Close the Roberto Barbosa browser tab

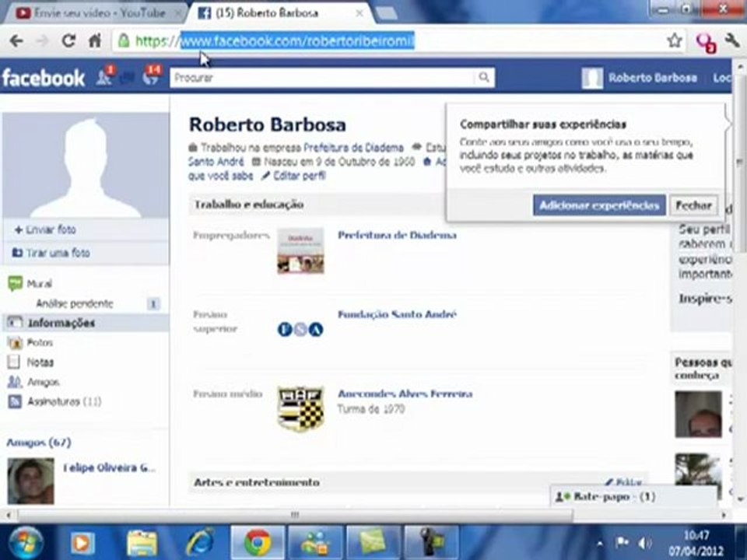(x=359, y=13)
